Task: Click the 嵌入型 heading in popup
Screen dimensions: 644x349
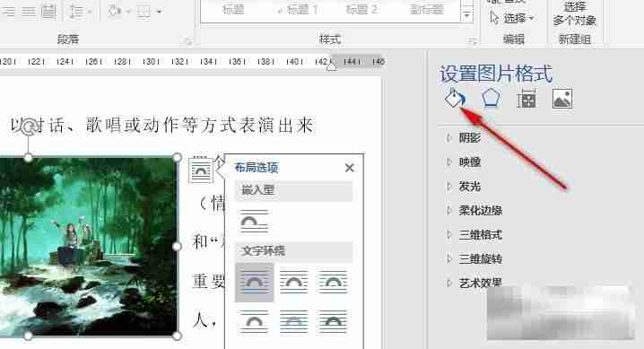Action: (257, 189)
